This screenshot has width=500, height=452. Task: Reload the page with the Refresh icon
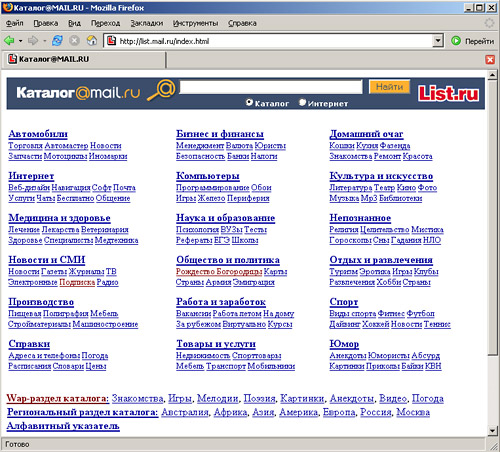point(57,41)
